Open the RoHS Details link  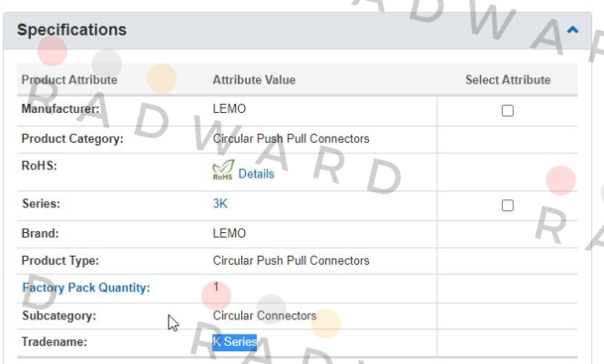256,174
